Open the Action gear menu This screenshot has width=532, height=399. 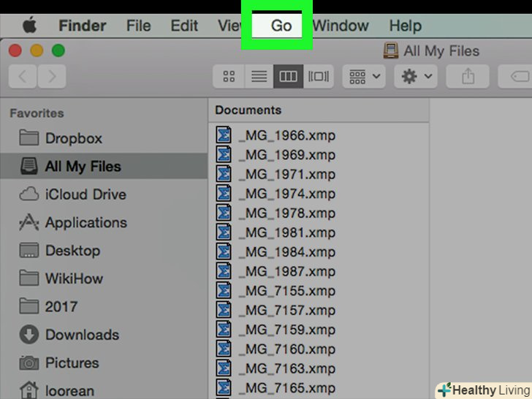pyautogui.click(x=416, y=76)
